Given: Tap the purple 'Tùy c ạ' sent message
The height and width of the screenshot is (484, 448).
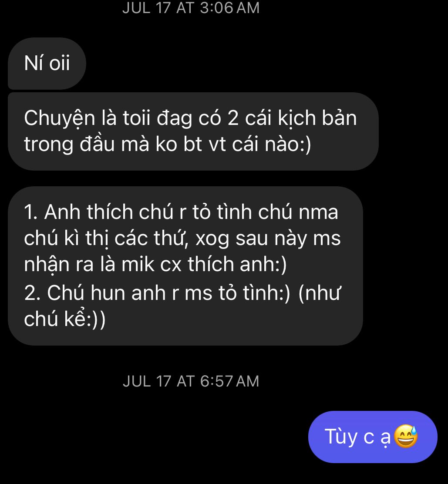Looking at the screenshot, I should click(x=373, y=437).
